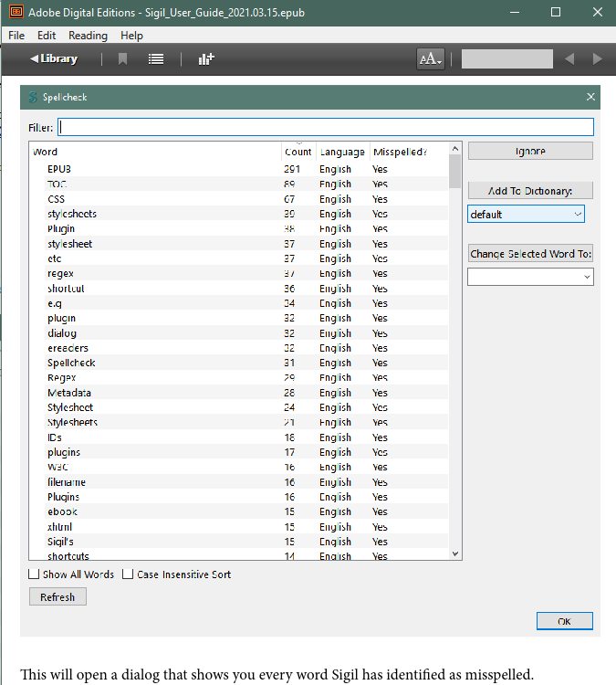Select the lowercase word plugin
This screenshot has height=685, width=616.
(x=61, y=318)
